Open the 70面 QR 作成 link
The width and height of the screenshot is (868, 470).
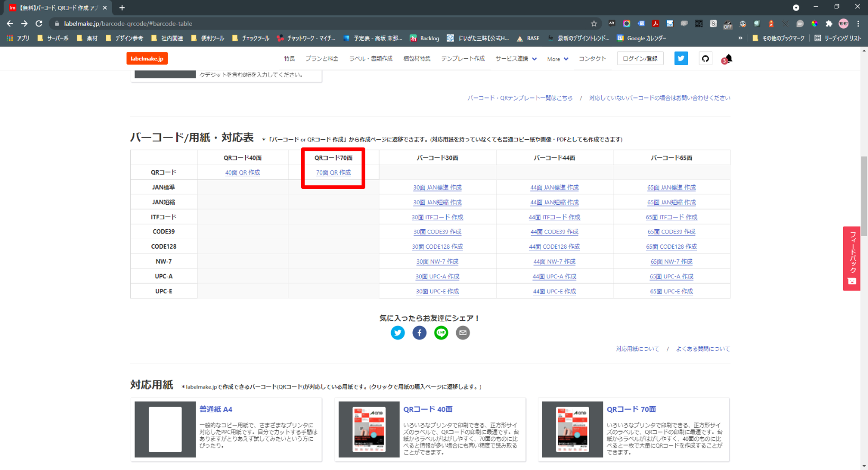pos(333,173)
